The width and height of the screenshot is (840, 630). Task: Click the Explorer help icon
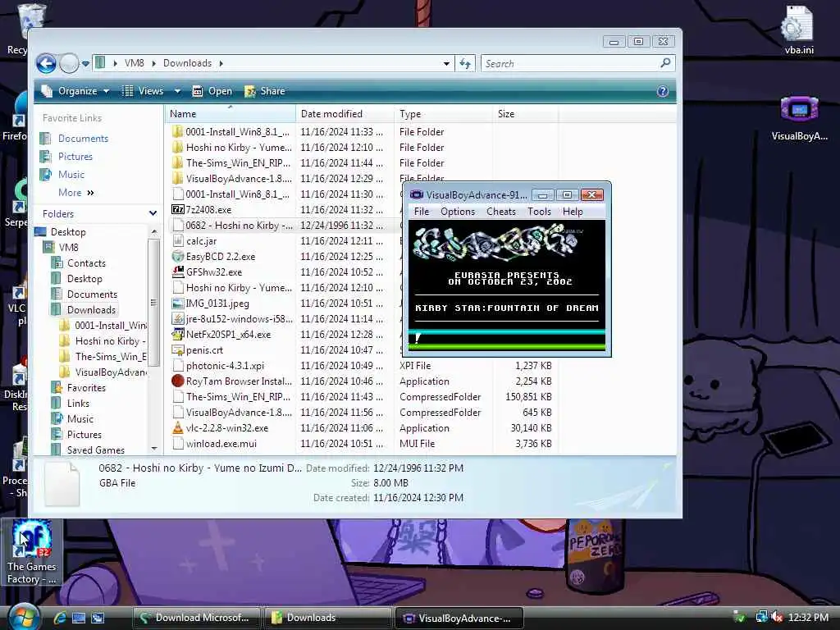tap(663, 91)
